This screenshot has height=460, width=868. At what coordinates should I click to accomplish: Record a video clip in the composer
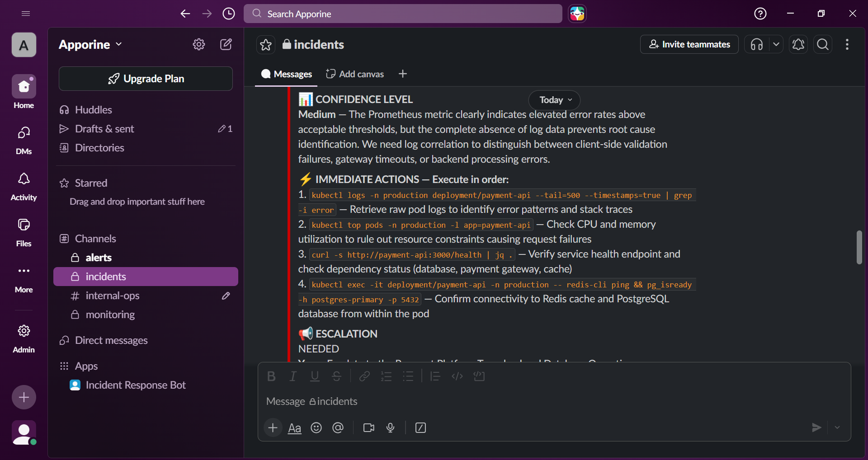pos(368,427)
